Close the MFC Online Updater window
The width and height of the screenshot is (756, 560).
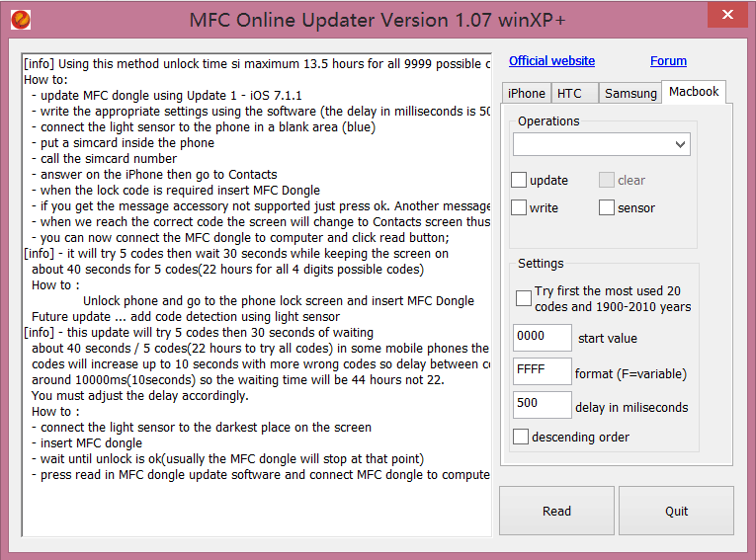point(727,14)
